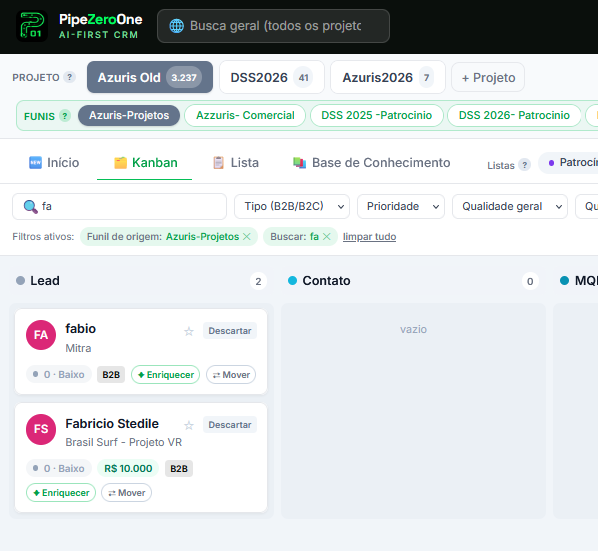Open the Base de Conhecimento tab
Screen dimensions: 598x551
point(371,163)
